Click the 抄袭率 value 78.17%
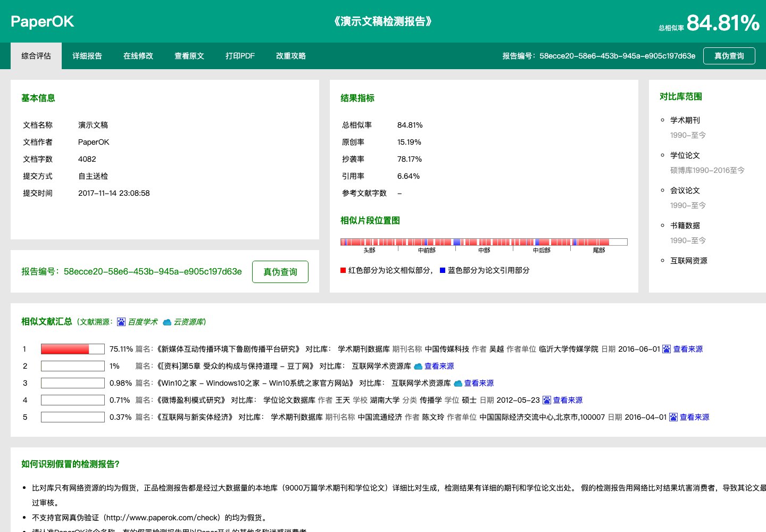Image resolution: width=766 pixels, height=532 pixels. pyautogui.click(x=410, y=159)
